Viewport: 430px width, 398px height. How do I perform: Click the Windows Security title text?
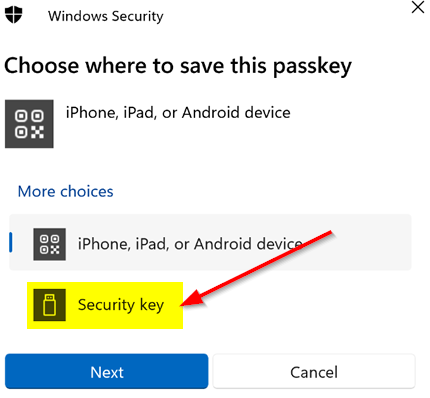point(106,16)
